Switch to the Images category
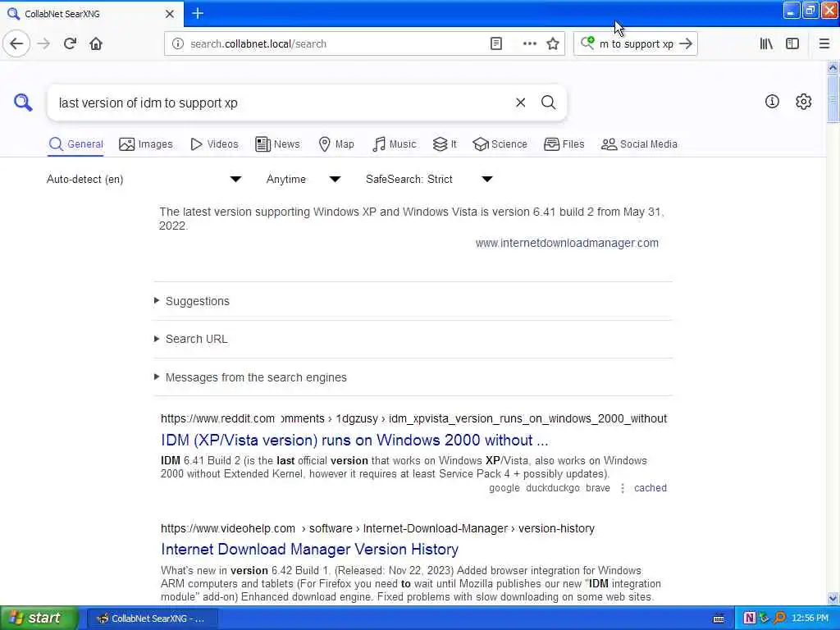This screenshot has height=630, width=840. point(146,144)
